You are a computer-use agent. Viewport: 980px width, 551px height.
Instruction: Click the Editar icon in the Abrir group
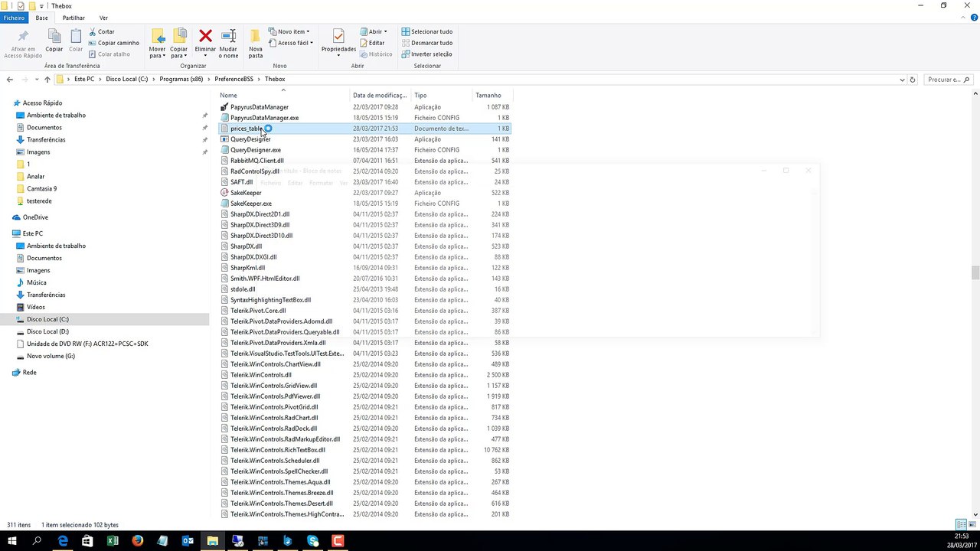tap(364, 43)
